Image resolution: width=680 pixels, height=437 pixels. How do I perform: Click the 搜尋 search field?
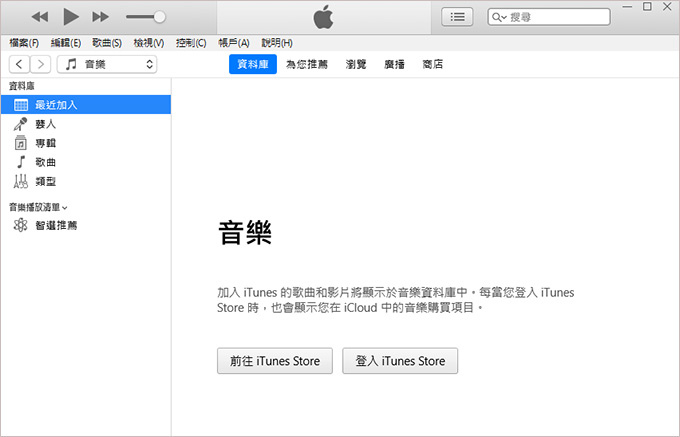(x=549, y=17)
